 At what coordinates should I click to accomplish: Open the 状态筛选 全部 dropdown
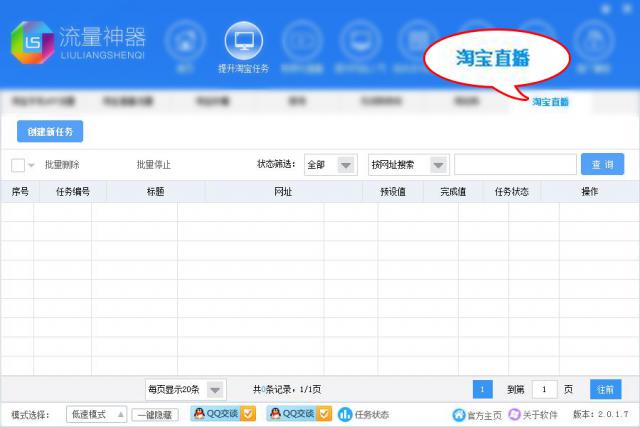click(331, 165)
